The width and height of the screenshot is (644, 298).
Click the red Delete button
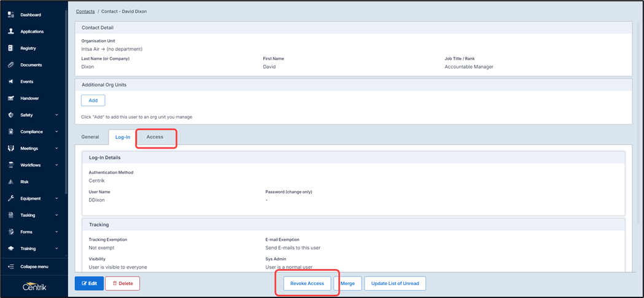(x=122, y=283)
